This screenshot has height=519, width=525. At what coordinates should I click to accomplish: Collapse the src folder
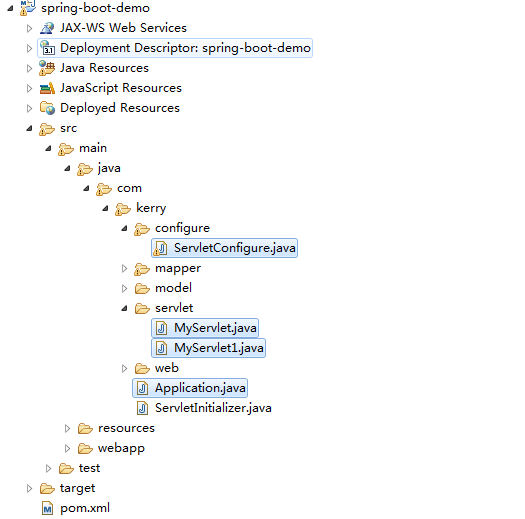click(29, 128)
